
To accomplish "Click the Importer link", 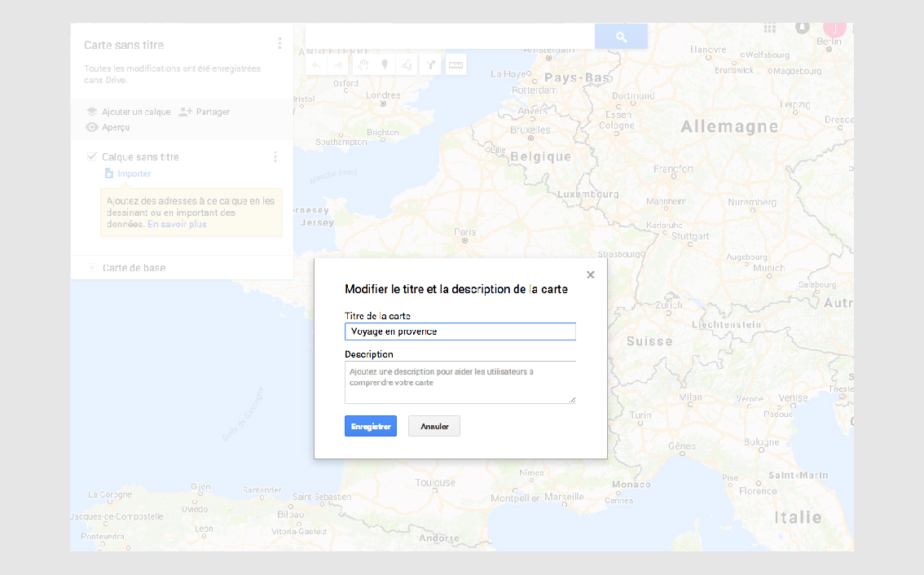I will [134, 173].
